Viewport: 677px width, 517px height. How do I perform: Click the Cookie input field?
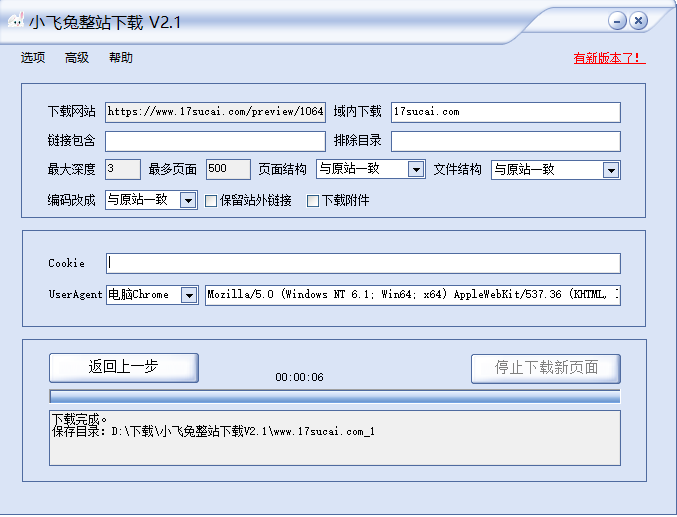(x=363, y=263)
